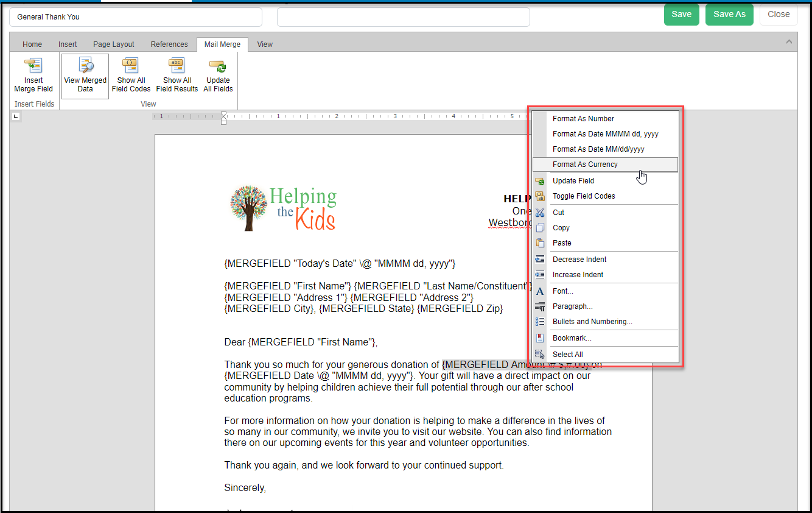Click the Save As button
Image resolution: width=812 pixels, height=513 pixels.
729,15
